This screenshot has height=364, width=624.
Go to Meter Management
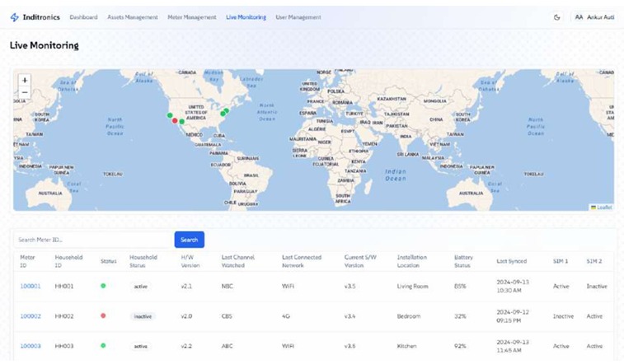point(192,17)
